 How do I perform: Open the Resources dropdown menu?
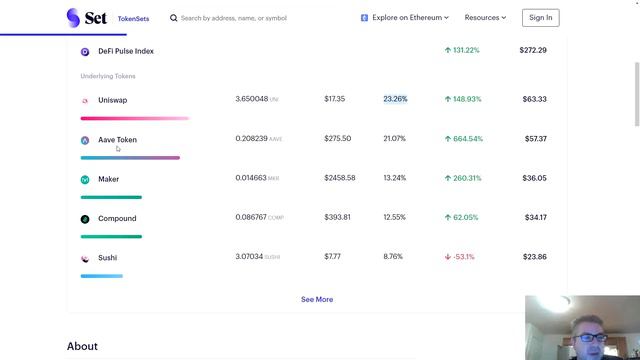[x=485, y=18]
